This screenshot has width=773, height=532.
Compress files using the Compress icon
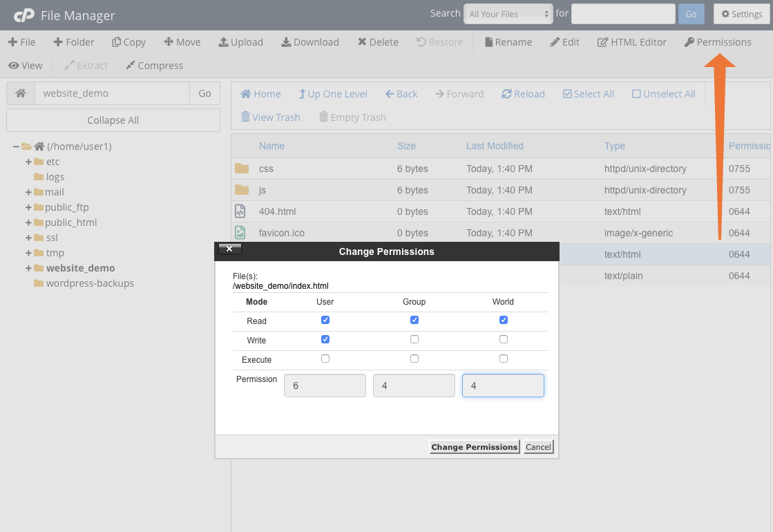[154, 66]
